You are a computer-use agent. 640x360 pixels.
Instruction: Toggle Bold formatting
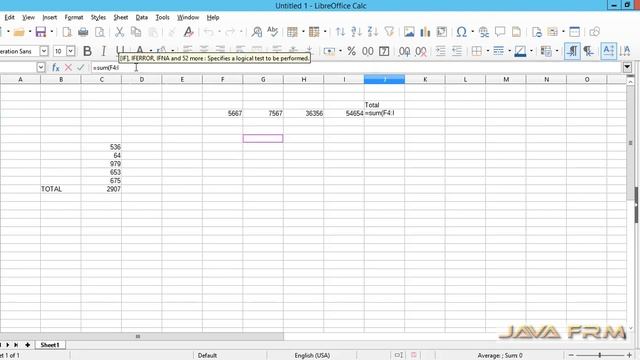click(87, 51)
